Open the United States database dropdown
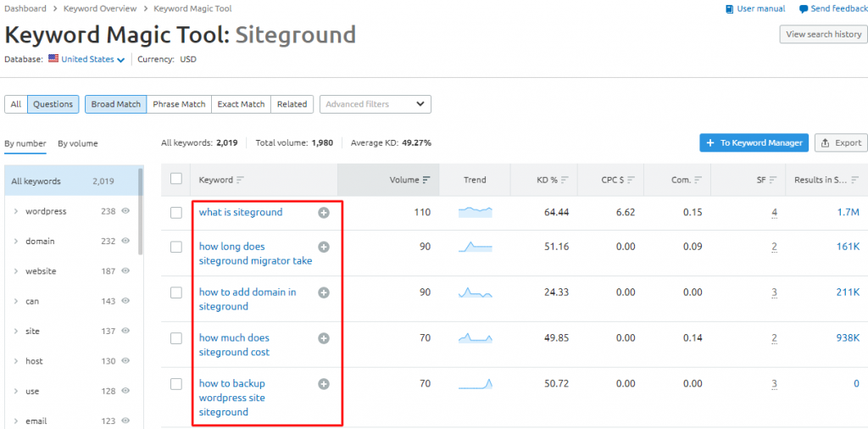Image resolution: width=868 pixels, height=429 pixels. click(x=93, y=59)
